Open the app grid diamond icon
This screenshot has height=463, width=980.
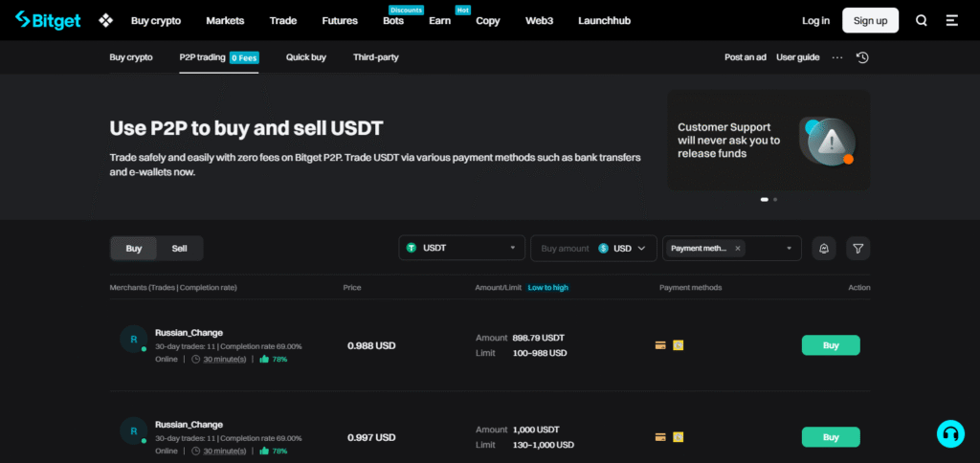coord(105,21)
